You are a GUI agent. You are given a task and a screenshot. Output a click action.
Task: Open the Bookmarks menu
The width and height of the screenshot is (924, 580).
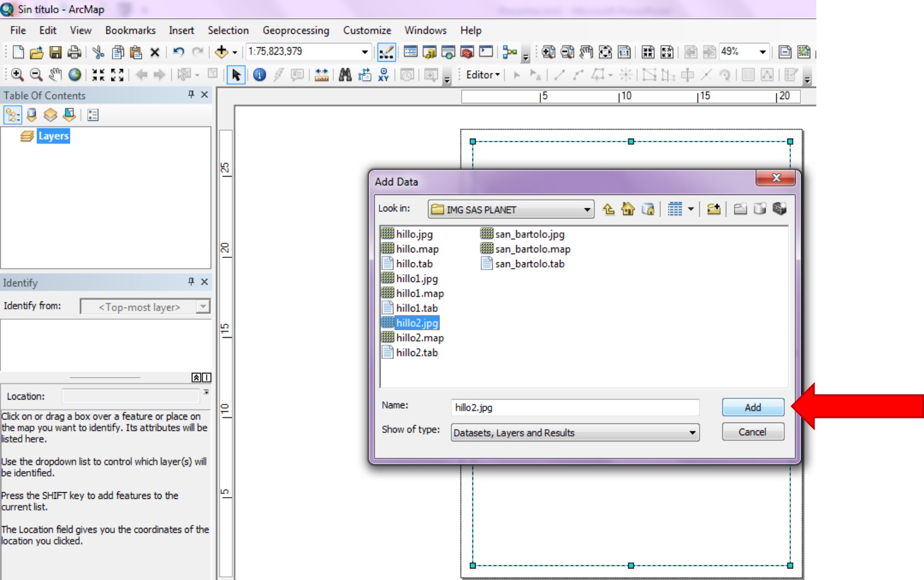point(130,30)
